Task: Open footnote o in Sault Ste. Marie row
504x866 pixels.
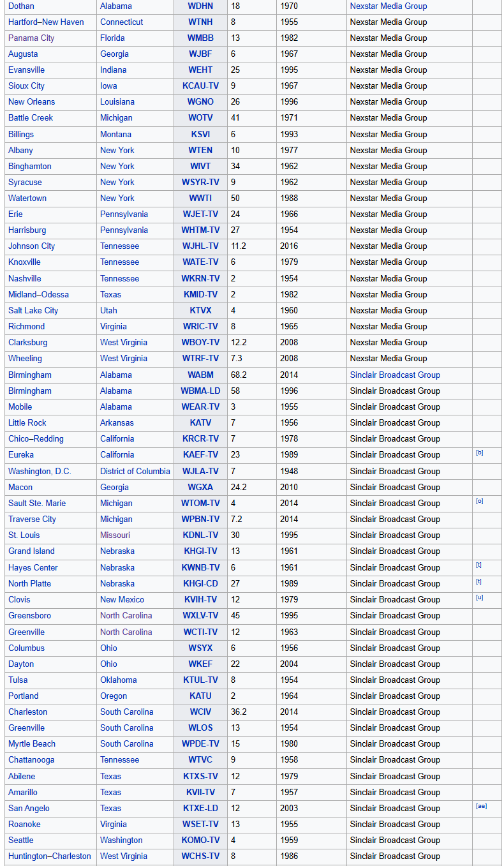Action: 479,501
